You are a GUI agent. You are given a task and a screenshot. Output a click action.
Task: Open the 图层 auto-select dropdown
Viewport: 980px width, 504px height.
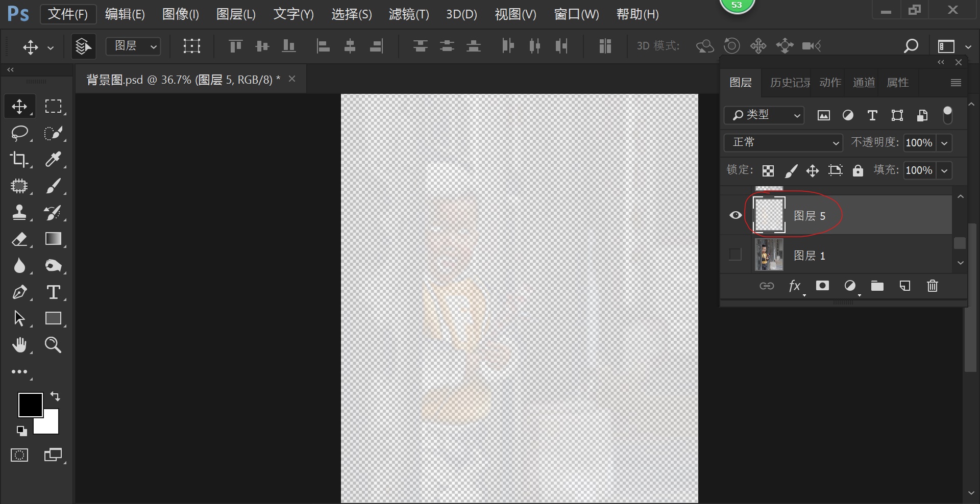coord(133,46)
